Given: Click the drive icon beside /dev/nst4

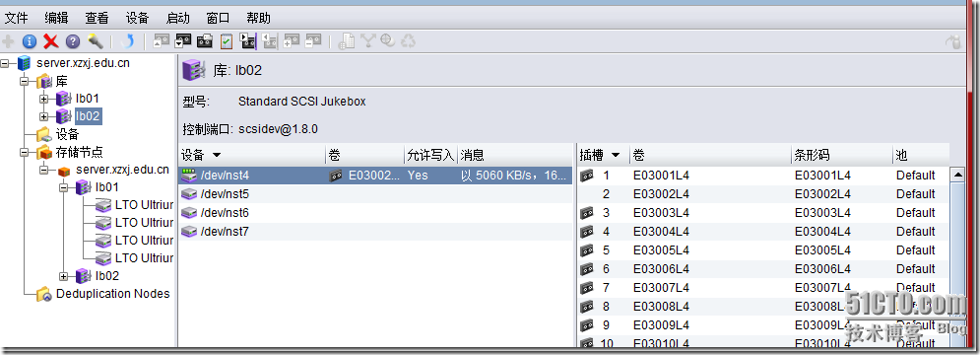Looking at the screenshot, I should pyautogui.click(x=189, y=176).
